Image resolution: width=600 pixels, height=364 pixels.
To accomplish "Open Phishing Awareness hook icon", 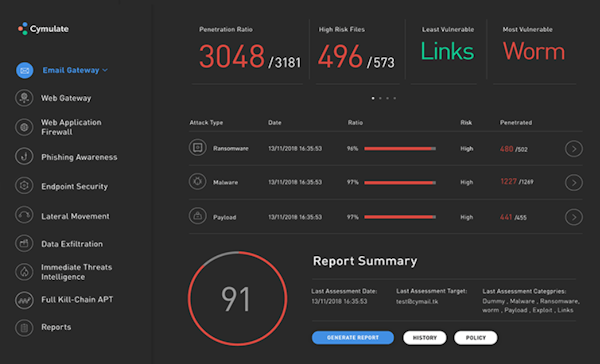I will (24, 157).
